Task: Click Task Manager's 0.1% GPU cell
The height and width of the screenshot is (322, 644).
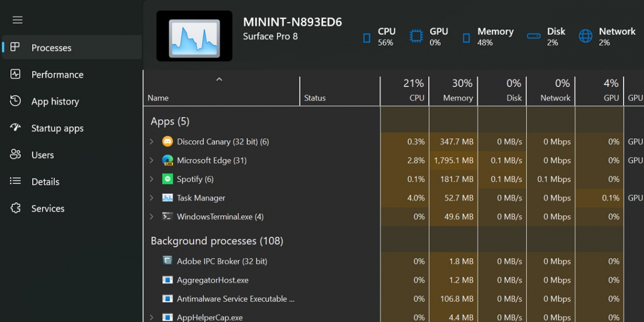Action: tap(599, 198)
